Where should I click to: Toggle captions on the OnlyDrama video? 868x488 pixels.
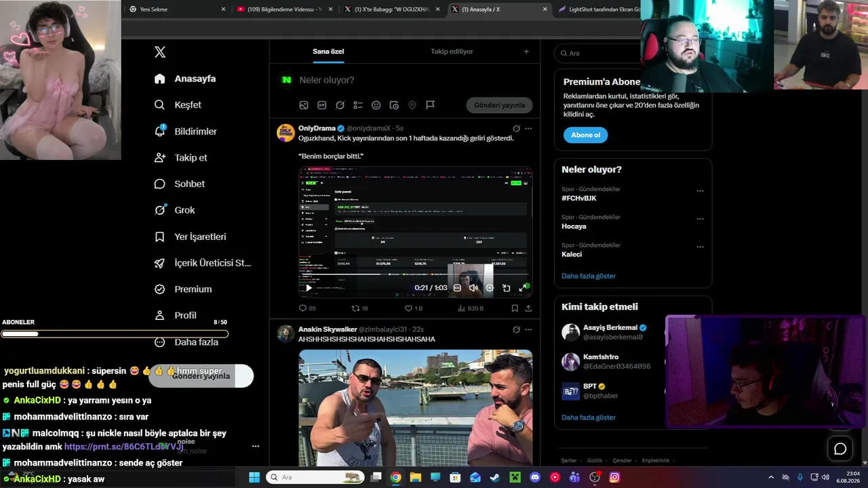point(457,288)
